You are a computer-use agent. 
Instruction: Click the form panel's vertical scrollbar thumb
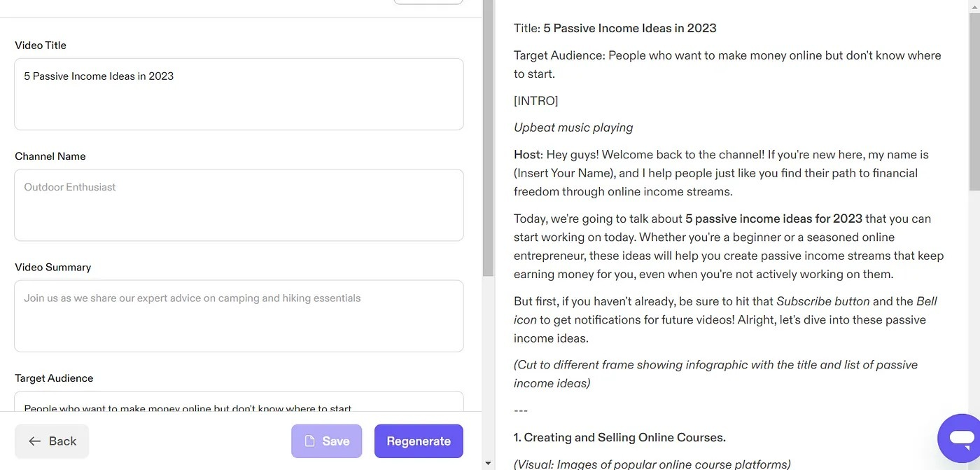pyautogui.click(x=488, y=138)
